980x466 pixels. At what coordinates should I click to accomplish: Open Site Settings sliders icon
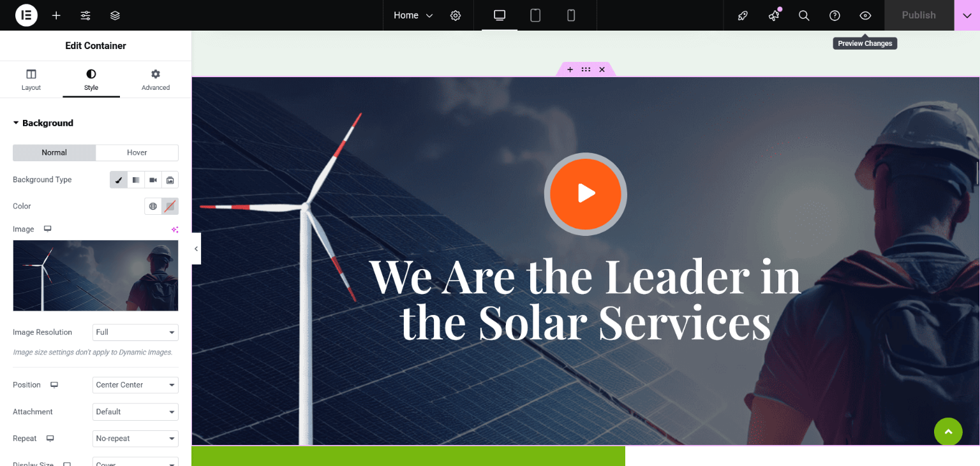coord(85,15)
